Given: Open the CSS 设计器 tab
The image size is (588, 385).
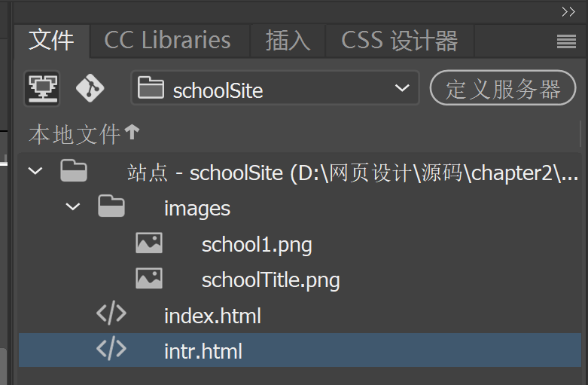Looking at the screenshot, I should (399, 41).
